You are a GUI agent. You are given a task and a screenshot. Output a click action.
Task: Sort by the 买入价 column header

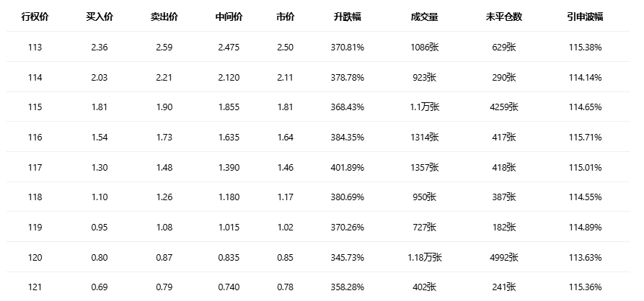click(x=100, y=17)
